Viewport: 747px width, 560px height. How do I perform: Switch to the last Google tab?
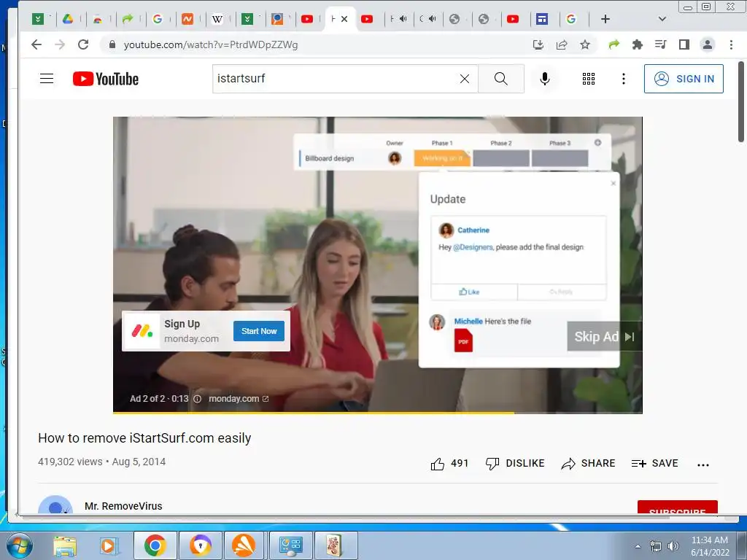click(x=571, y=19)
